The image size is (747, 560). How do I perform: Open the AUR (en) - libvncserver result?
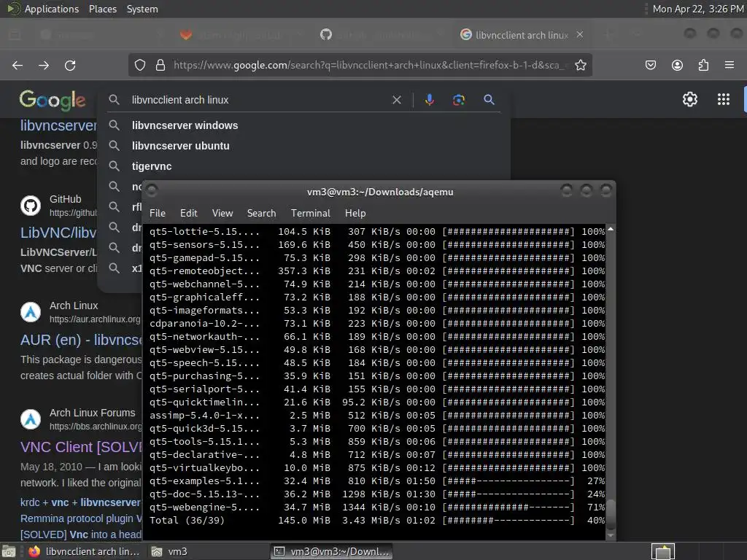click(81, 340)
